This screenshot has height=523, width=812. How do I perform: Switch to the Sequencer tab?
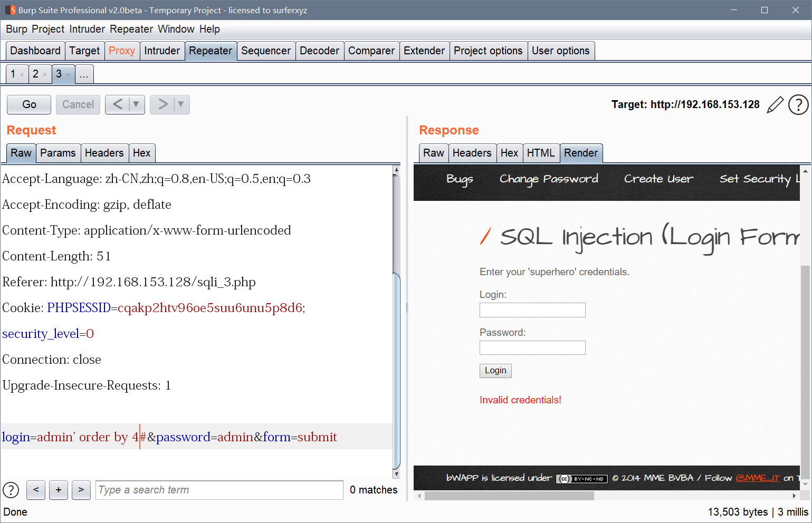pyautogui.click(x=266, y=51)
